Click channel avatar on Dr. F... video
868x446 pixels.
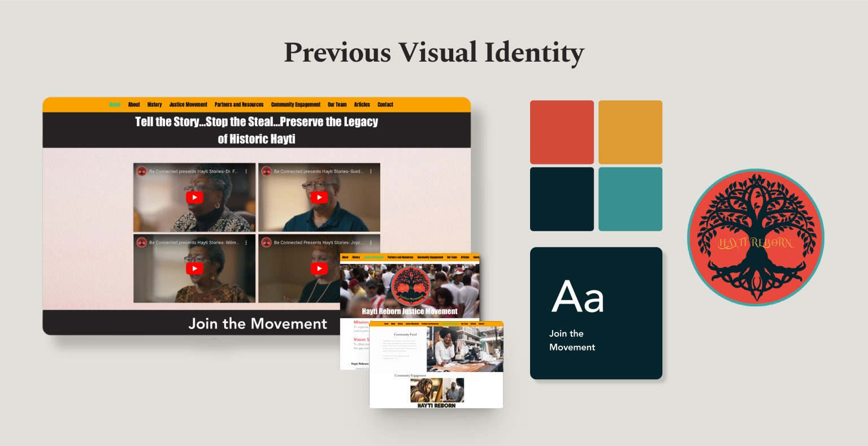[x=142, y=171]
